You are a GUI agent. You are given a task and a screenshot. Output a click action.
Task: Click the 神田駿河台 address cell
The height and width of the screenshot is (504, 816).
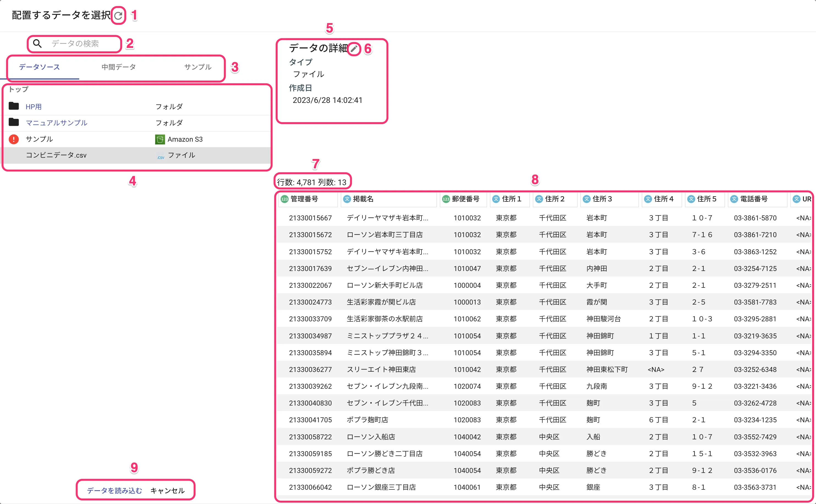(604, 319)
